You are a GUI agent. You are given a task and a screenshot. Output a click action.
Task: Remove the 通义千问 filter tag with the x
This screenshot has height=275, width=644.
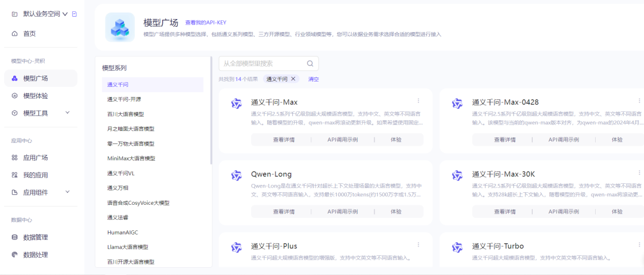293,79
